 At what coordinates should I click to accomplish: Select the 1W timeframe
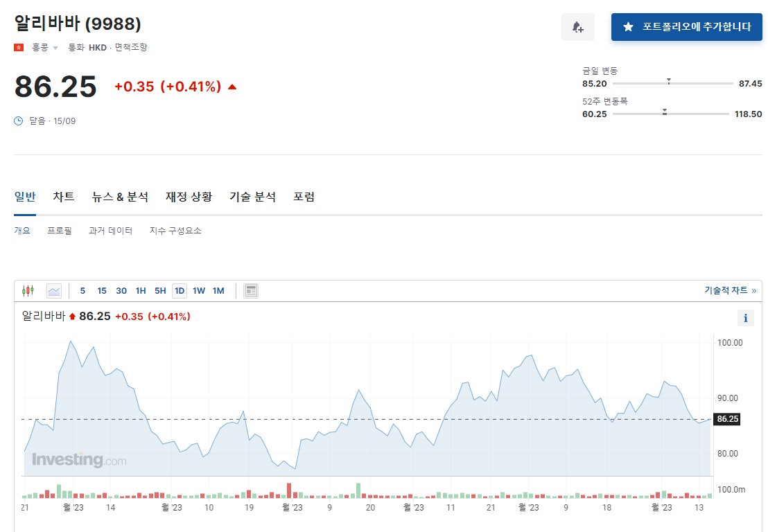[198, 291]
